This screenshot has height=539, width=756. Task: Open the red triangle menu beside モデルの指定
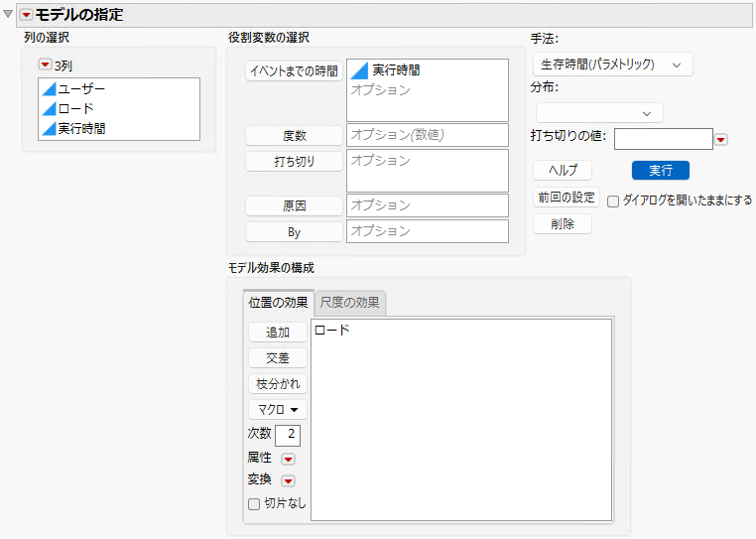(26, 15)
